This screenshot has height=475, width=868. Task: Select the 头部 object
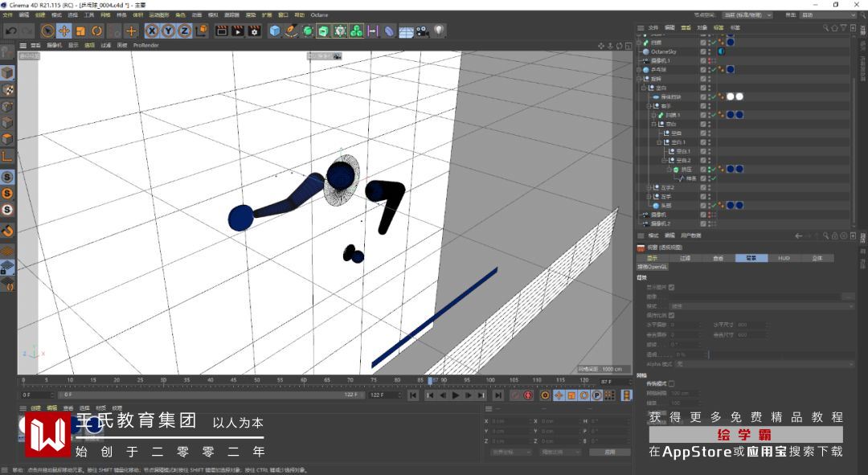pos(666,206)
